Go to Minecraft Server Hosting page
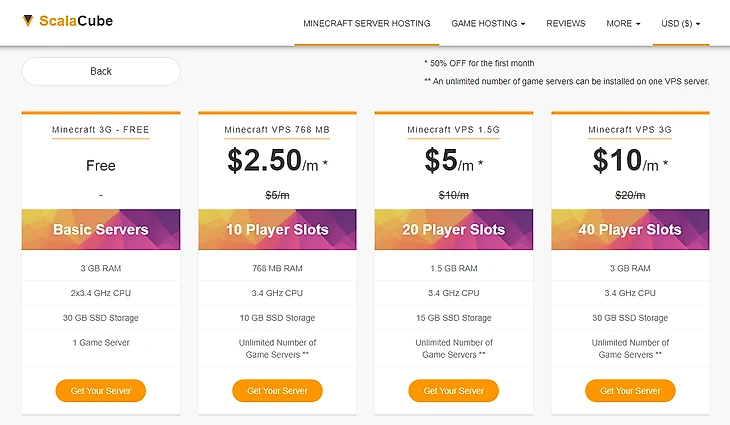This screenshot has height=425, width=730. coord(367,23)
